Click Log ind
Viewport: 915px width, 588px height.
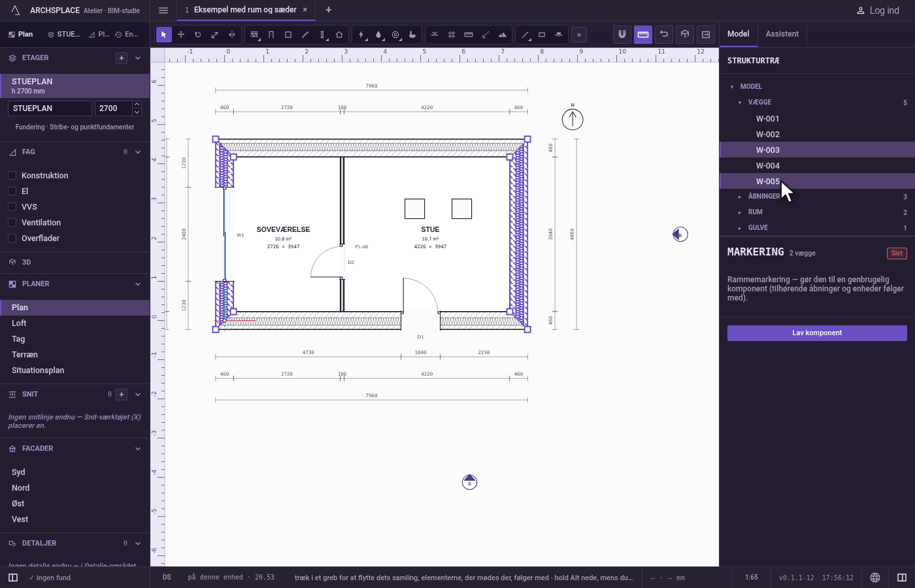click(878, 10)
